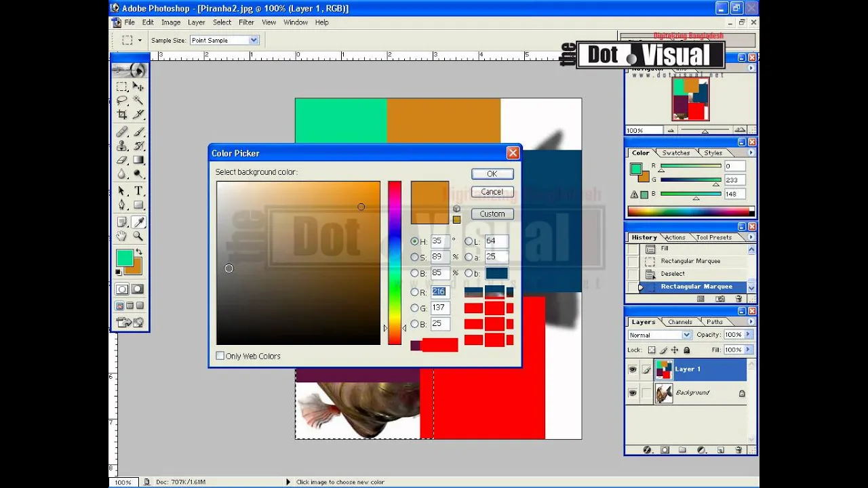868x488 pixels.
Task: Select the Slice tool
Action: click(138, 115)
